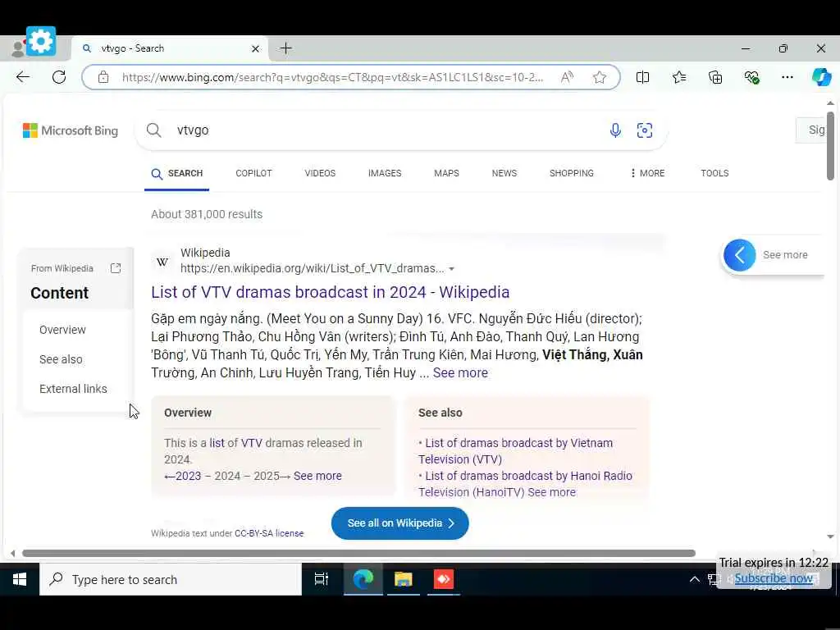Click the magnifier icon in Bing search box
Screen dimensions: 840x630
(x=153, y=130)
